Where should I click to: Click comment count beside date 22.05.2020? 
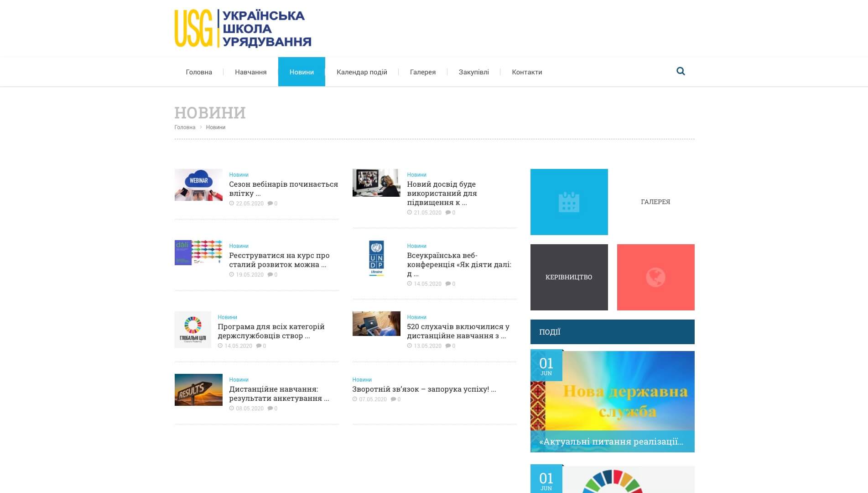[x=272, y=204]
